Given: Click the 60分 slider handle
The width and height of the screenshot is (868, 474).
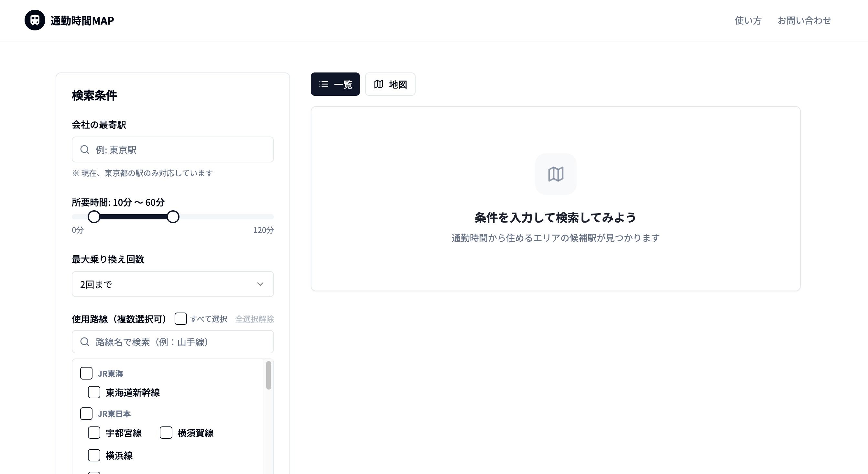Looking at the screenshot, I should pos(173,217).
